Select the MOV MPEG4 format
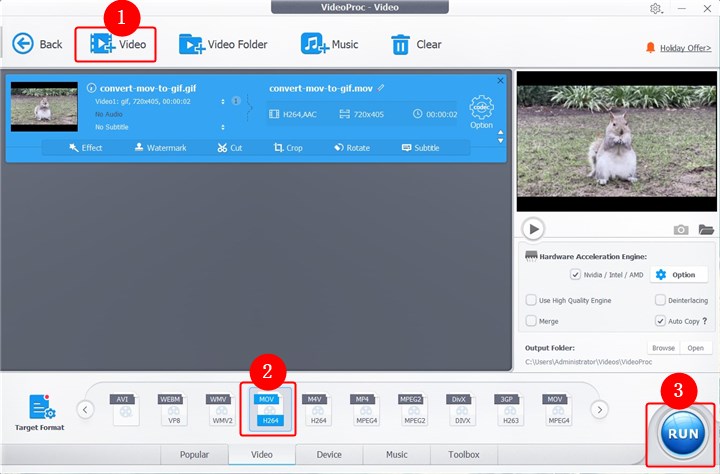The width and height of the screenshot is (720, 474). tap(557, 409)
